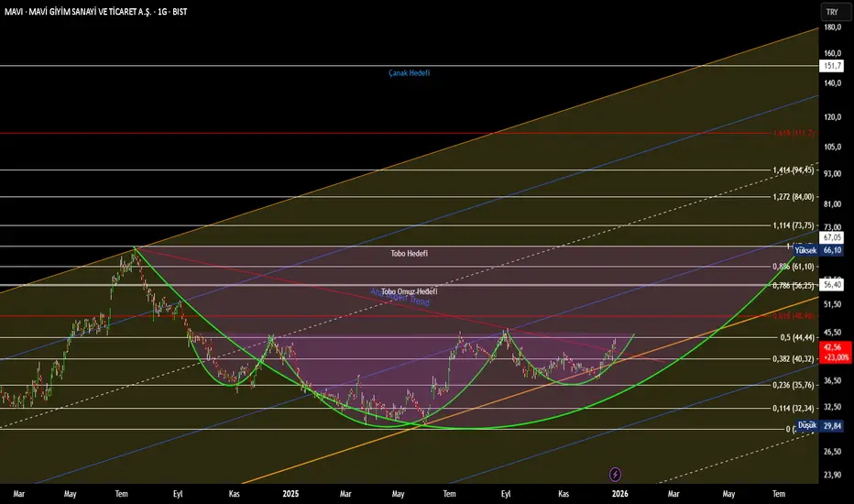
Task: Click the 32,50 price axis value
Action: click(832, 407)
